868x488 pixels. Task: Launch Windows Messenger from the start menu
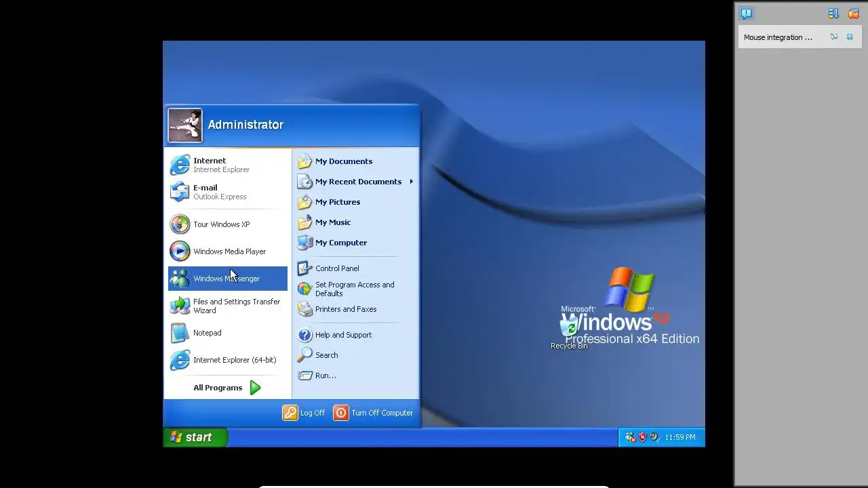click(228, 279)
